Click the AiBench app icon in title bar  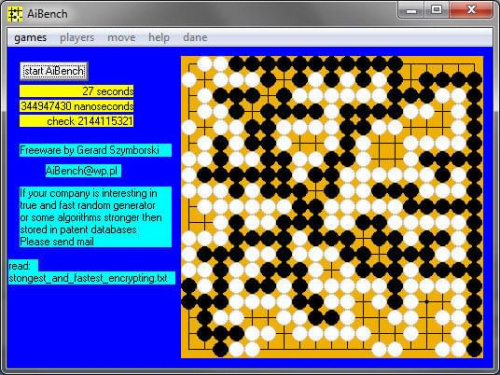[x=15, y=14]
